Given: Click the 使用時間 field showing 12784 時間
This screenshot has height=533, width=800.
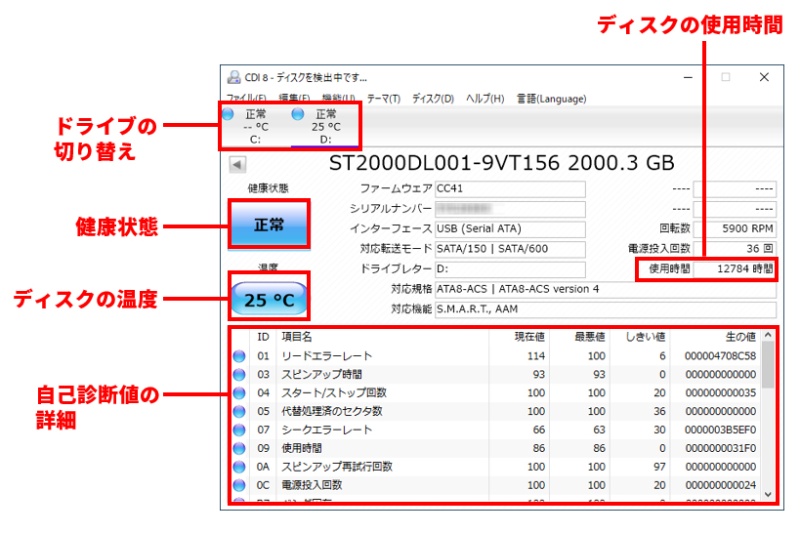Looking at the screenshot, I should 738,269.
